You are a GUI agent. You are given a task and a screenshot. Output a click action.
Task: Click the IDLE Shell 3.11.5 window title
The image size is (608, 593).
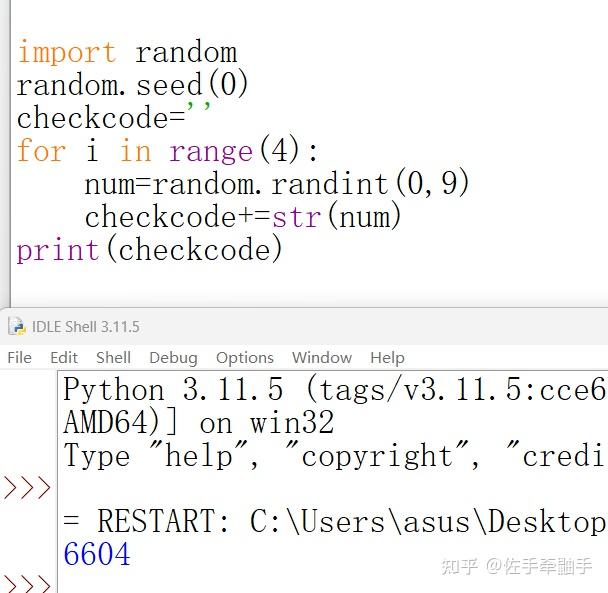(85, 327)
